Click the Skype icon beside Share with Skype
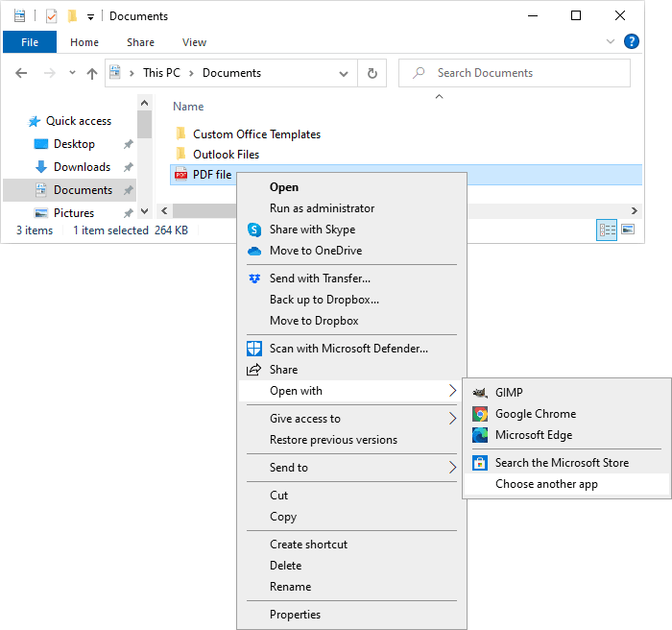 (x=254, y=230)
